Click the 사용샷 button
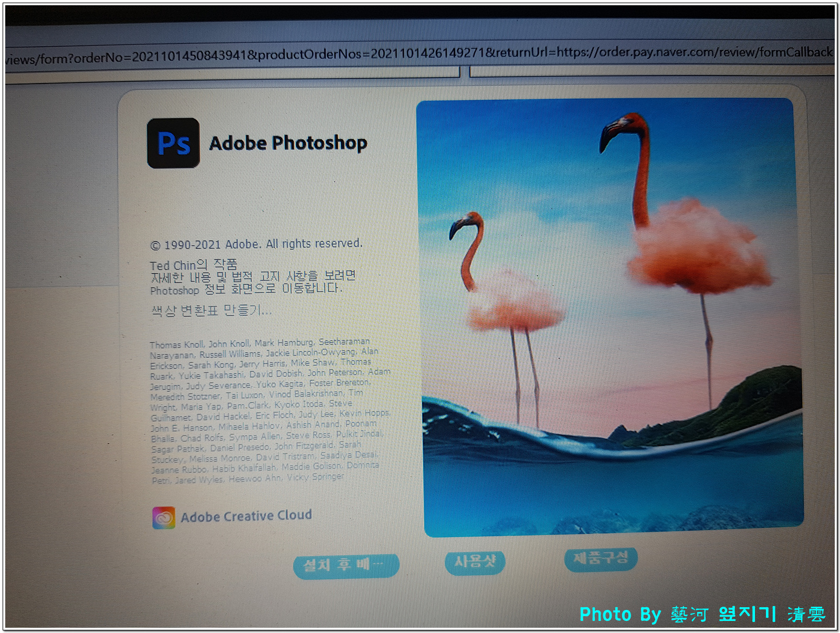Screen dimensions: 840x633 pos(475,562)
